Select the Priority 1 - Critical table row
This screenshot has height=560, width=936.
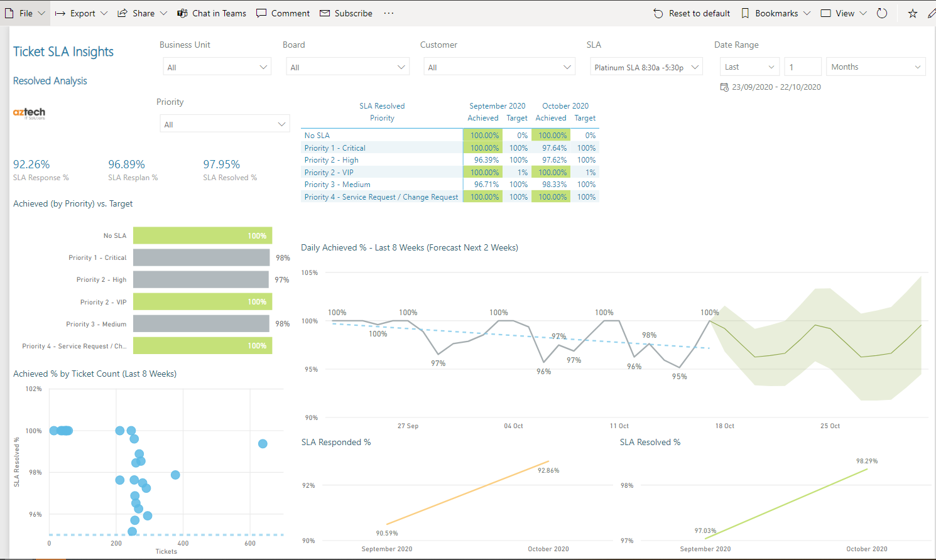[382, 148]
